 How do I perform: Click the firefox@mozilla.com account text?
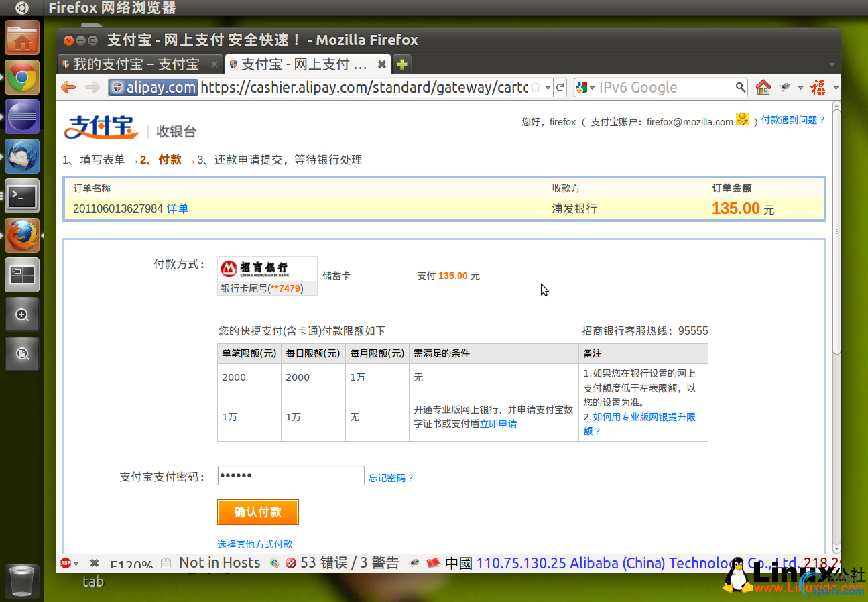click(690, 122)
